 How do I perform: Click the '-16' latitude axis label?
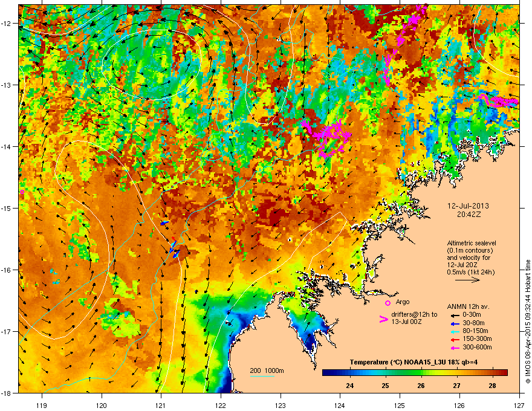click(x=7, y=270)
